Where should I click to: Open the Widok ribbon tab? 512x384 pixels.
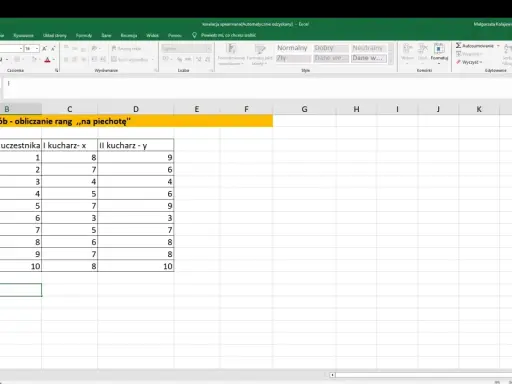152,35
